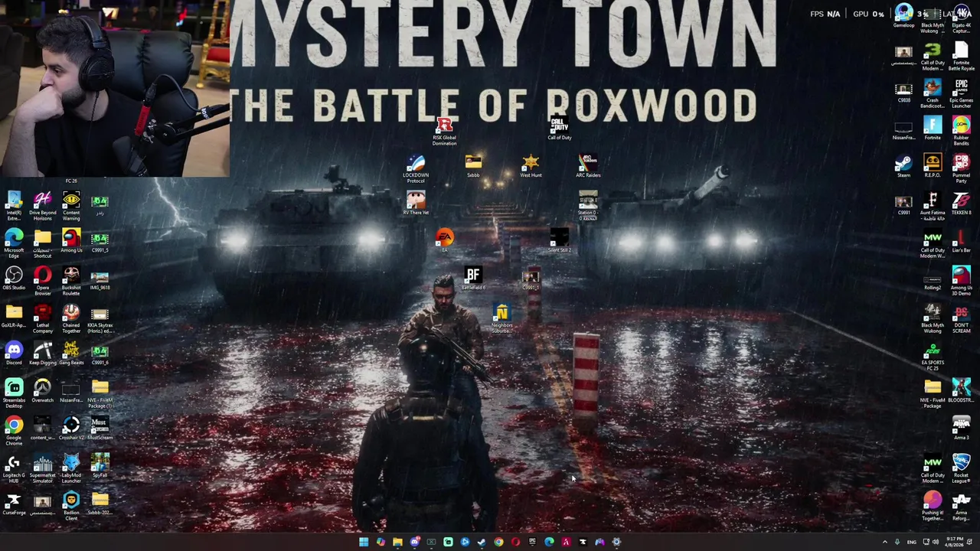Show hidden system tray icons
980x551 pixels.
coord(885,542)
